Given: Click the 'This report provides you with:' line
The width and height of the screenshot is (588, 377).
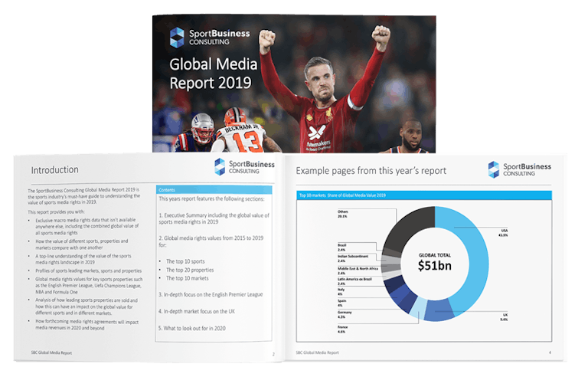Looking at the screenshot, I should [x=56, y=212].
